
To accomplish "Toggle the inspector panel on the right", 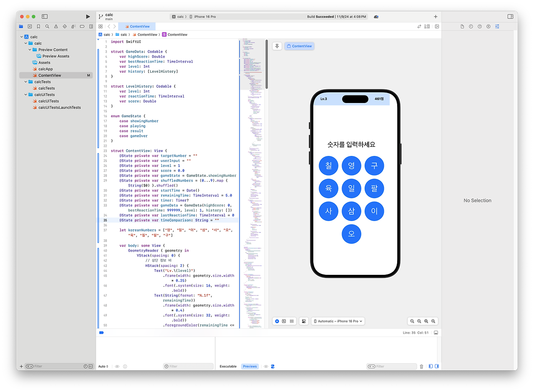I will (510, 16).
